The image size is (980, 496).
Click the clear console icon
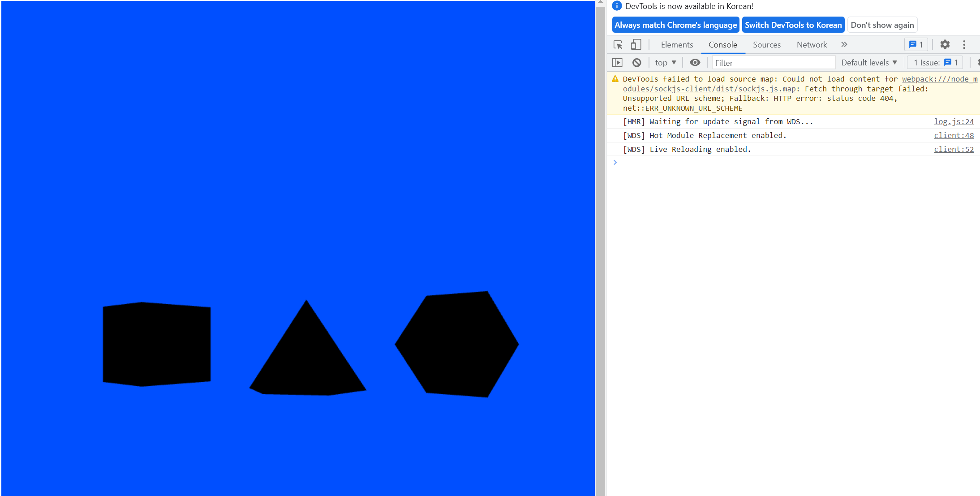636,63
